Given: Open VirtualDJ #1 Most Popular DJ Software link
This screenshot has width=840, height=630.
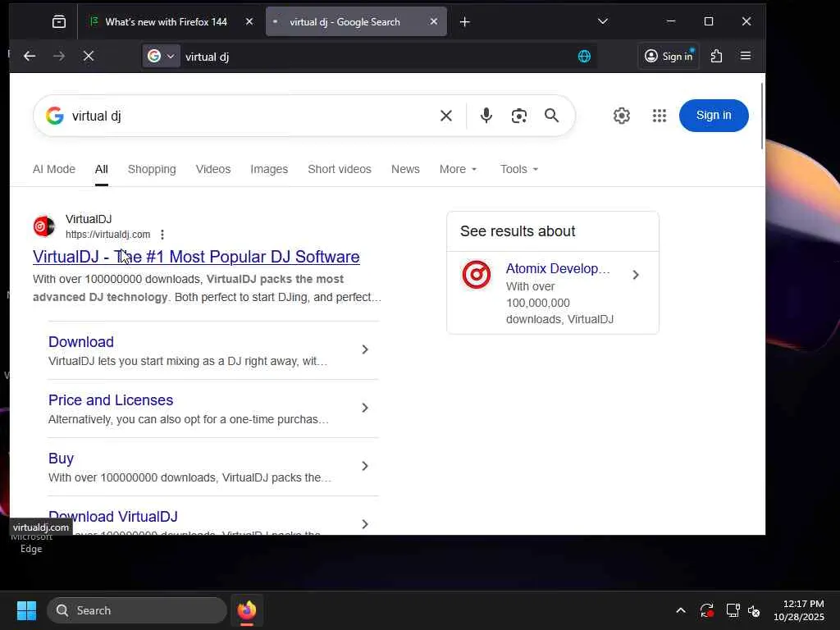Looking at the screenshot, I should click(x=196, y=257).
